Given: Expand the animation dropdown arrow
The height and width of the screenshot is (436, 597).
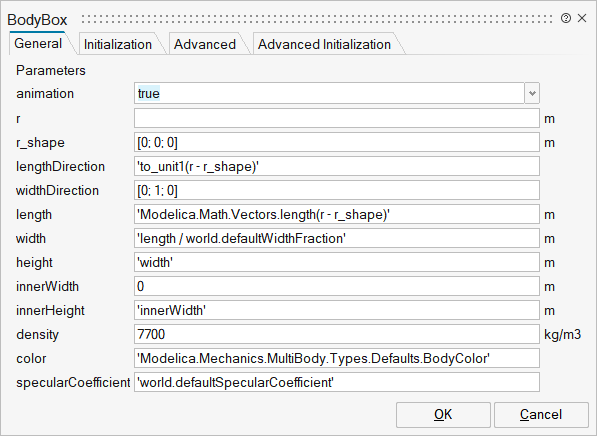Looking at the screenshot, I should pos(532,93).
